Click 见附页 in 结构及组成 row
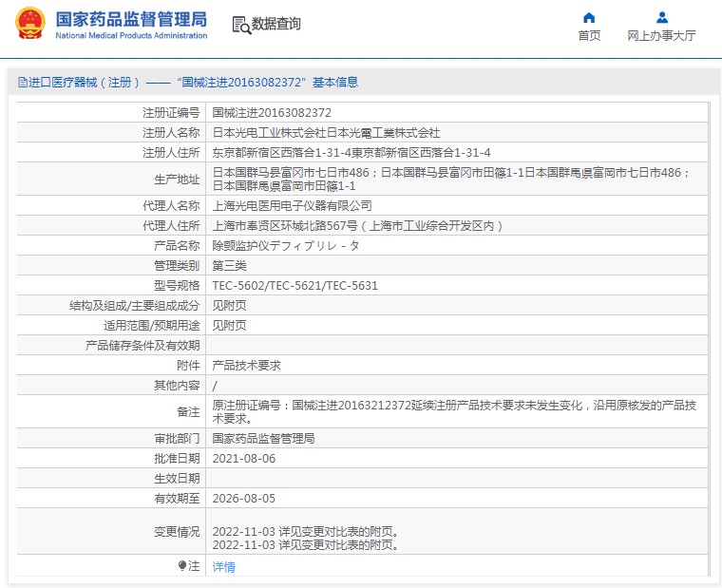The height and width of the screenshot is (588, 722). (x=229, y=305)
